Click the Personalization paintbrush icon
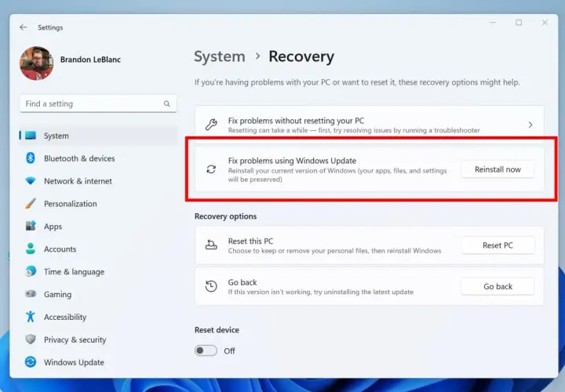This screenshot has width=565, height=392. pyautogui.click(x=31, y=203)
